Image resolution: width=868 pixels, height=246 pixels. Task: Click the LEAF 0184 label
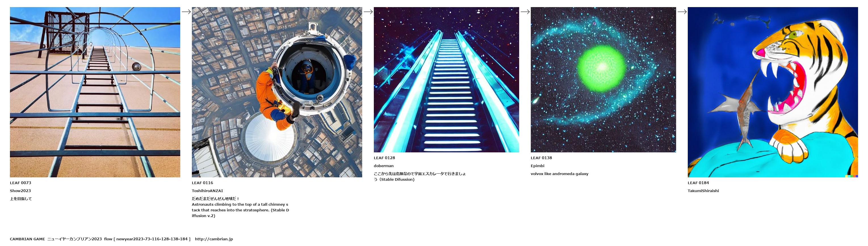(x=699, y=183)
